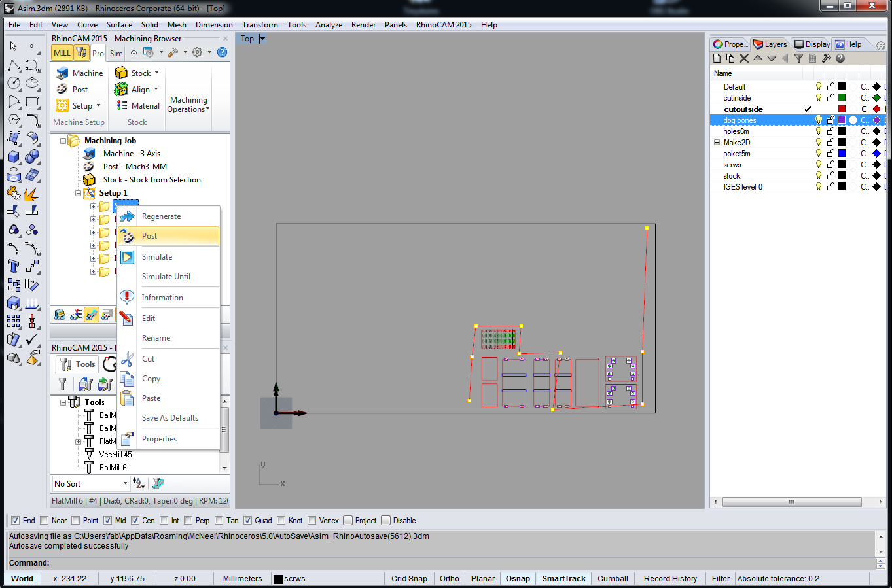Select the Rectangle drawing tool
892x588 pixels.
point(32,101)
